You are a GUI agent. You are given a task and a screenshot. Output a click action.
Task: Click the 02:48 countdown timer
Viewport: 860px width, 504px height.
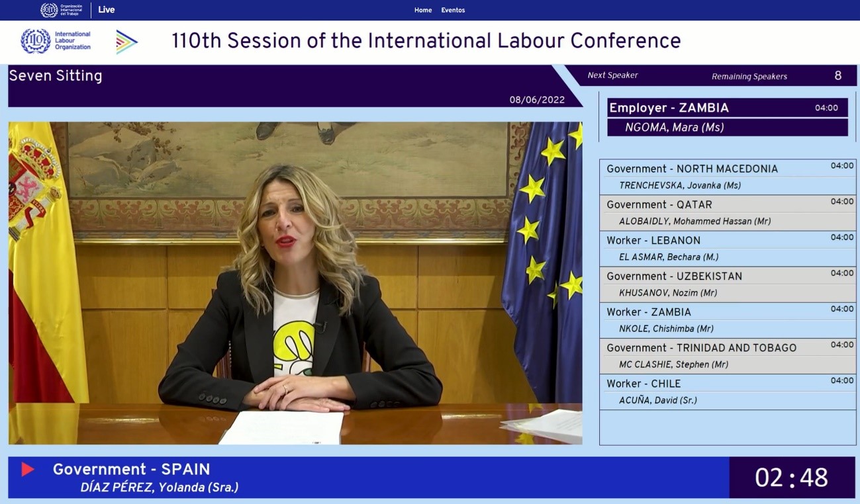pos(792,478)
